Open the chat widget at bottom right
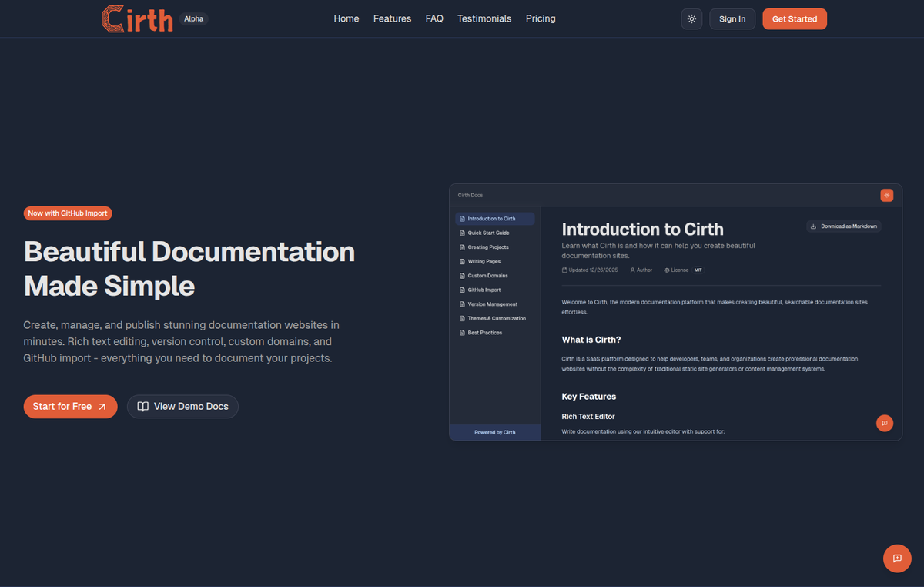This screenshot has height=587, width=924. (x=896, y=558)
